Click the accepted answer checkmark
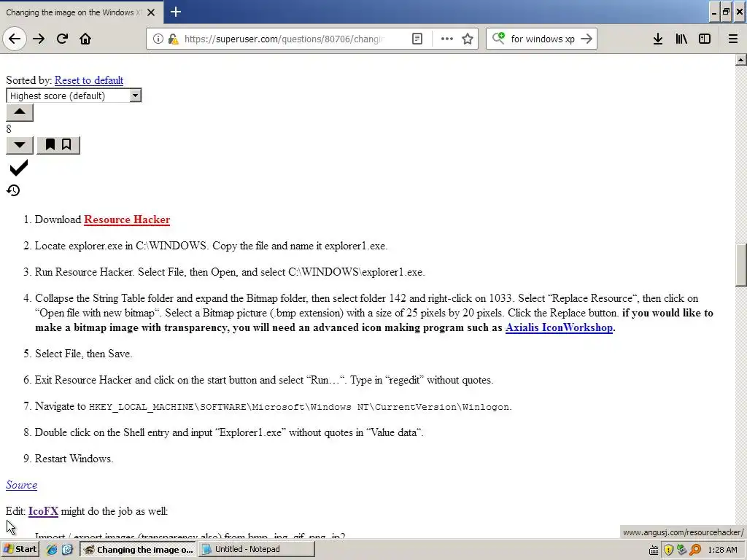The width and height of the screenshot is (747, 560). pyautogui.click(x=18, y=168)
